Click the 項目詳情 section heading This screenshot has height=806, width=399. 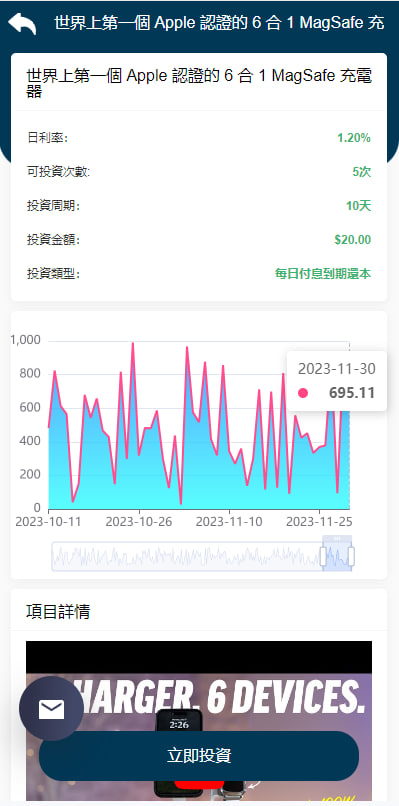click(x=58, y=612)
